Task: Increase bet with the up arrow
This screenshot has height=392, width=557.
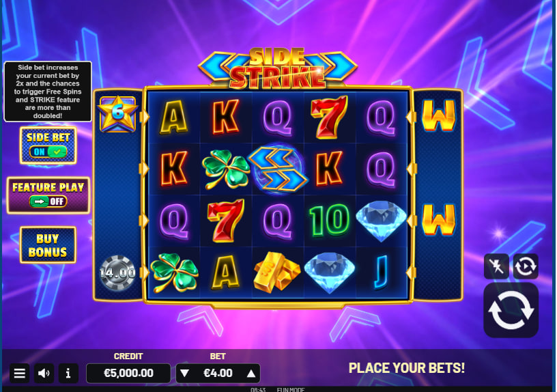Action: point(251,373)
